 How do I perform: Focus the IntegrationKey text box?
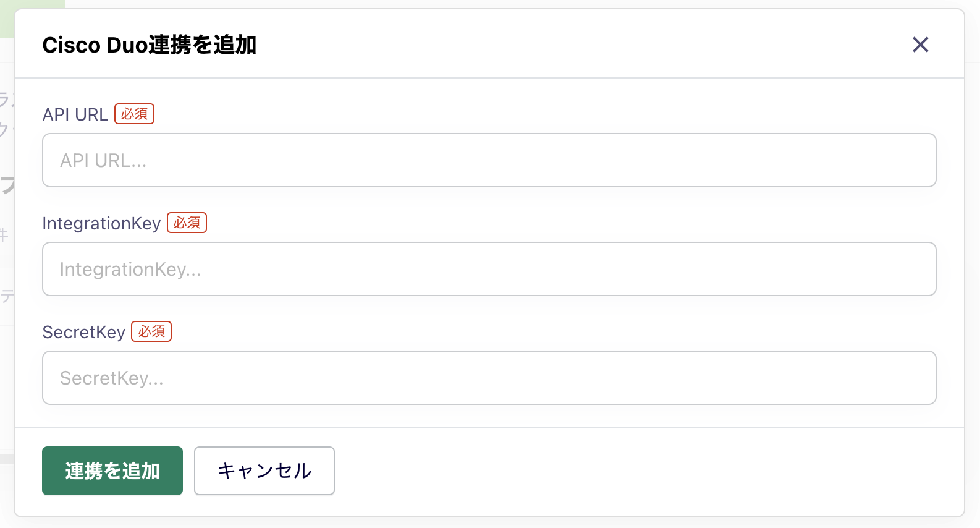click(x=489, y=269)
